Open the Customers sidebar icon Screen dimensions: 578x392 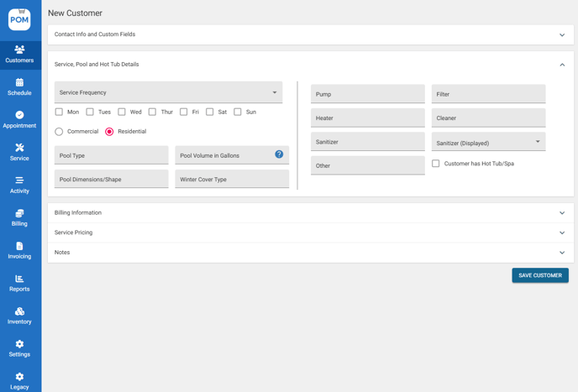[19, 50]
